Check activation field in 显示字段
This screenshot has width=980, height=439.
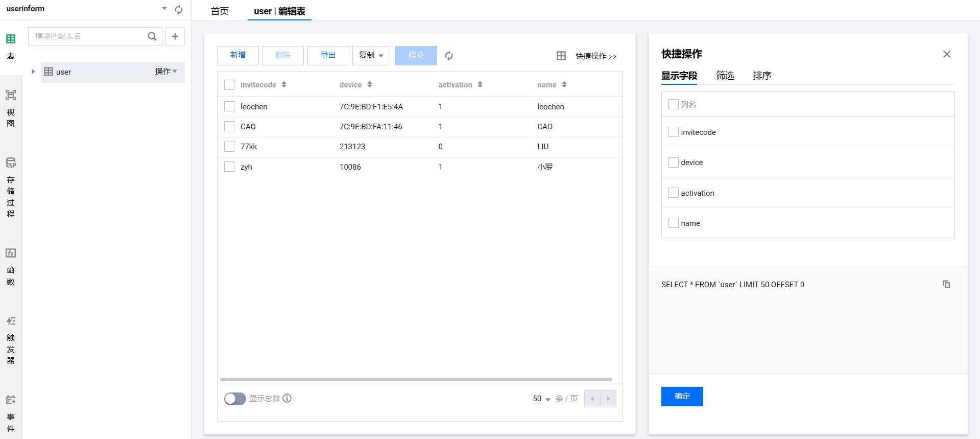click(674, 193)
